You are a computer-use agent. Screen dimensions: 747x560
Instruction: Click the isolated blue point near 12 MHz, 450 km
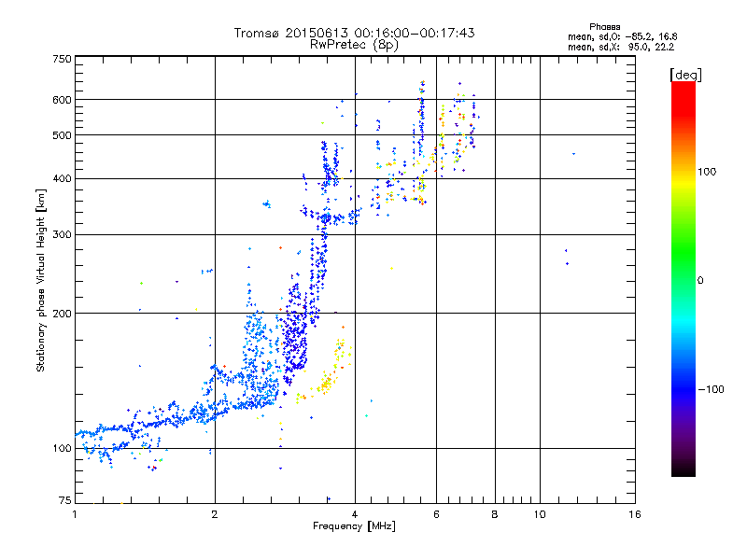tap(573, 154)
